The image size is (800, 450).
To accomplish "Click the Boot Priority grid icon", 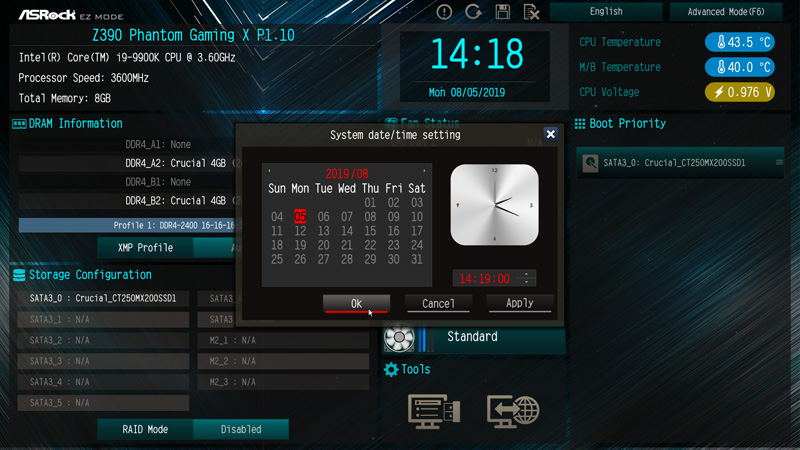I will click(580, 123).
